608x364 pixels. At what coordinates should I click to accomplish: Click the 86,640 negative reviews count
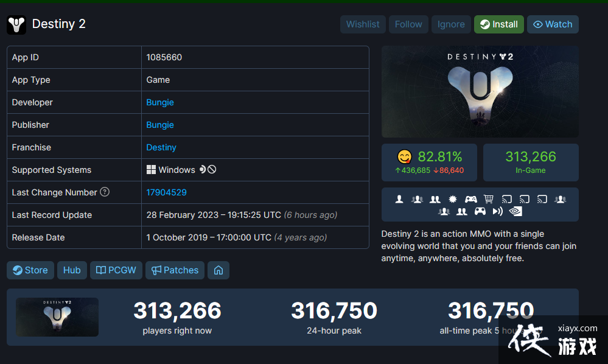coord(449,170)
